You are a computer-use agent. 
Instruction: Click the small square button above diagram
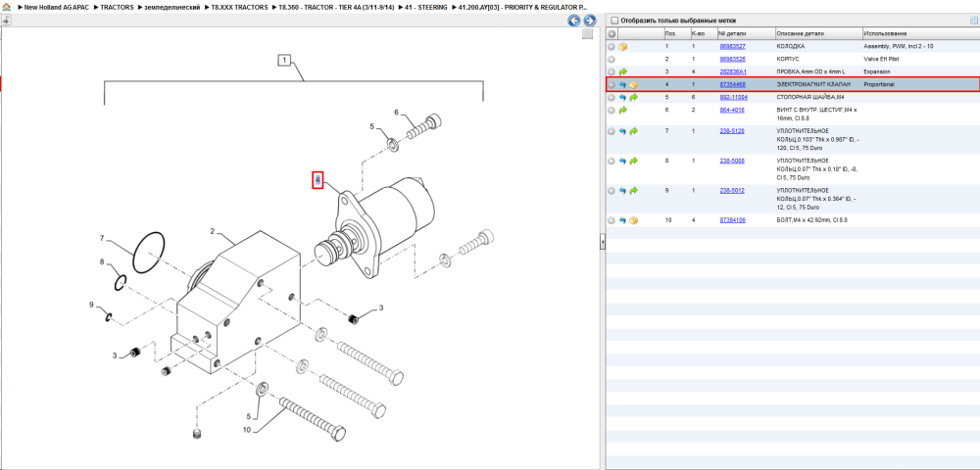[587, 34]
